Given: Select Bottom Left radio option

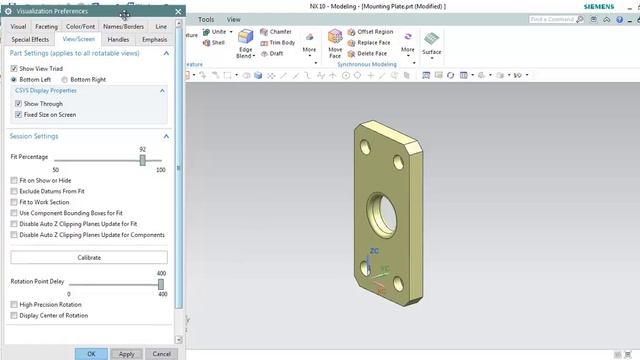Looking at the screenshot, I should coord(14,80).
